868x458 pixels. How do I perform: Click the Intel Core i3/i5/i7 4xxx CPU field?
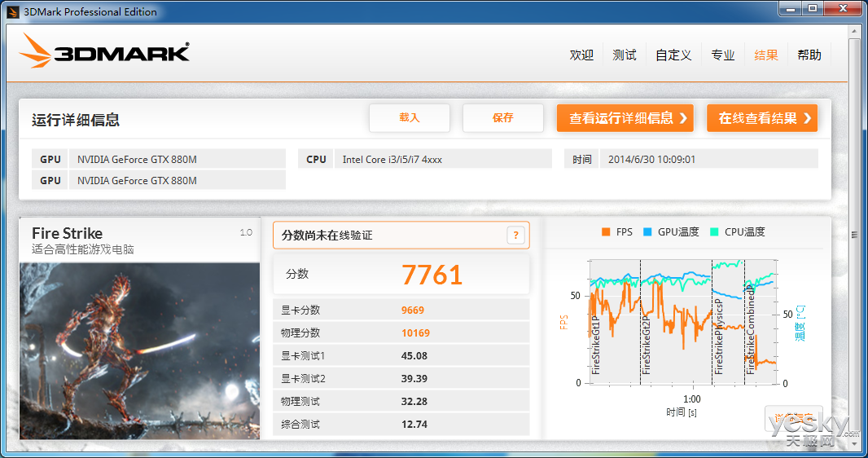click(x=443, y=159)
